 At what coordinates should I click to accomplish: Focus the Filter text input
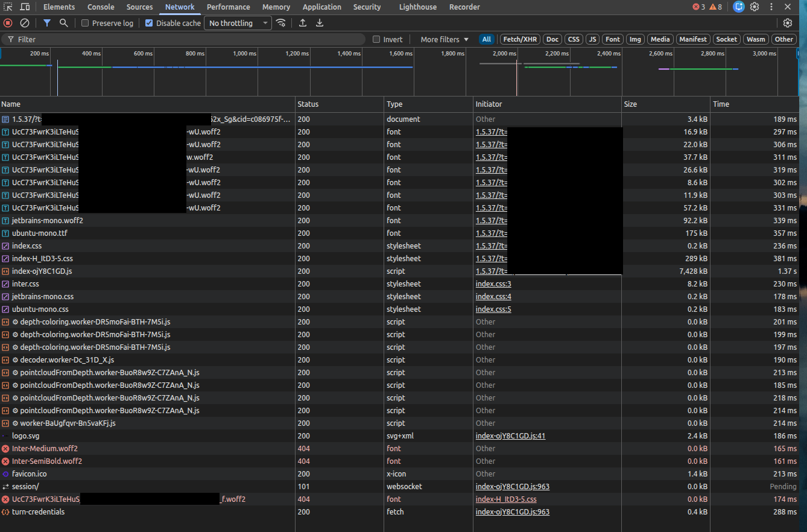point(183,39)
